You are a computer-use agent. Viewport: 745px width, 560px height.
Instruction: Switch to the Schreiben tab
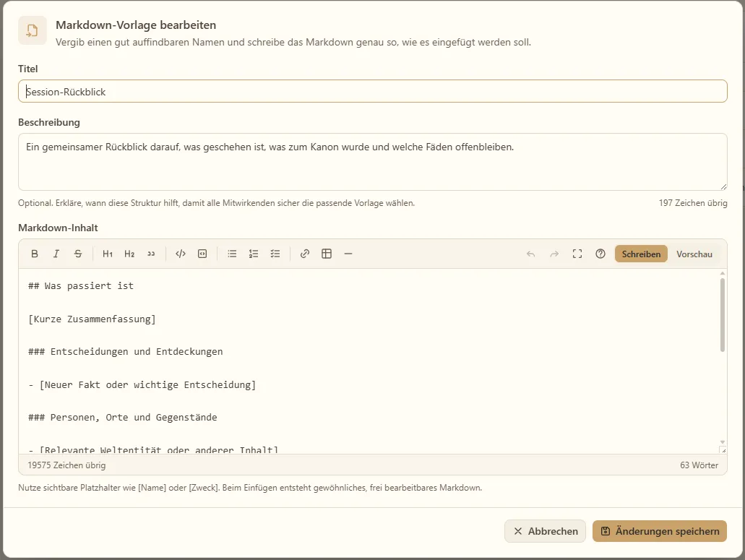coord(641,254)
